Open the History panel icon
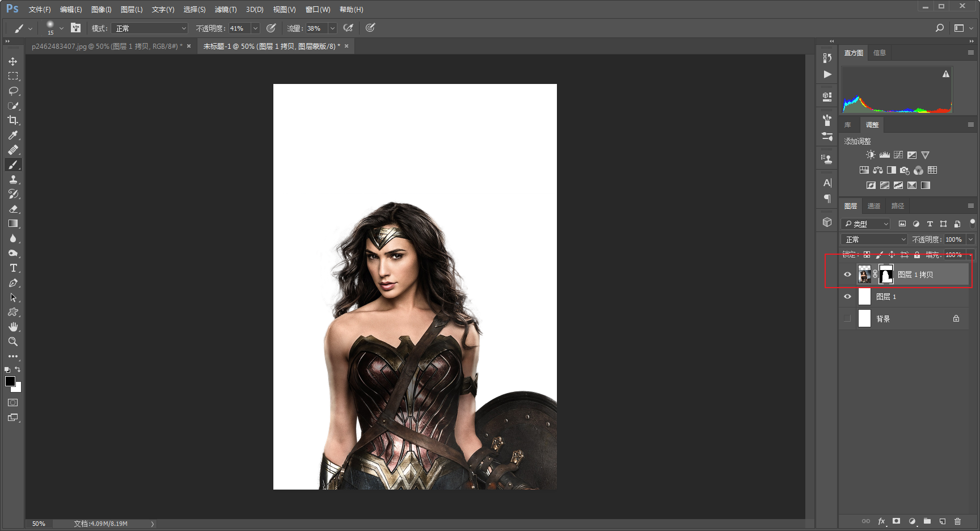980x531 pixels. [x=827, y=58]
